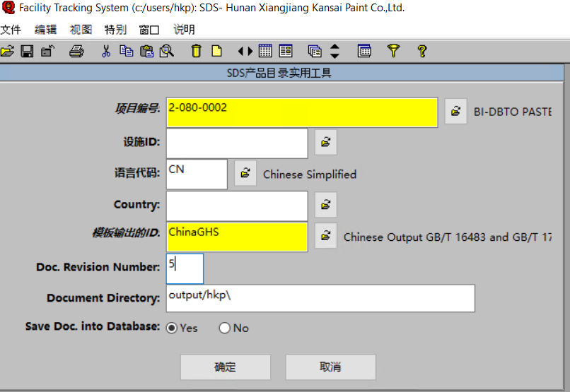The width and height of the screenshot is (570, 392).
Task: Click the Copy toolbar icon
Action: (x=127, y=51)
